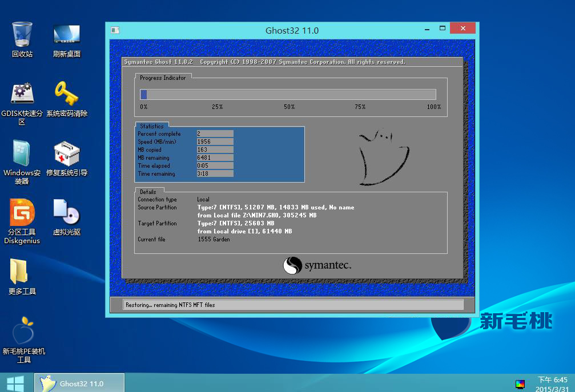Click the display tray icon near clock
Viewport: 575px width, 392px height.
point(520,384)
